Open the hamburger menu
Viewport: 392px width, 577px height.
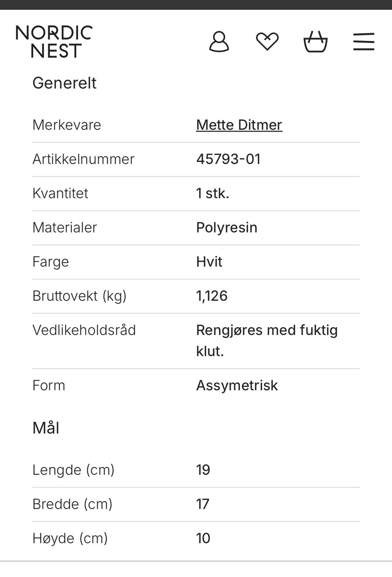(363, 42)
